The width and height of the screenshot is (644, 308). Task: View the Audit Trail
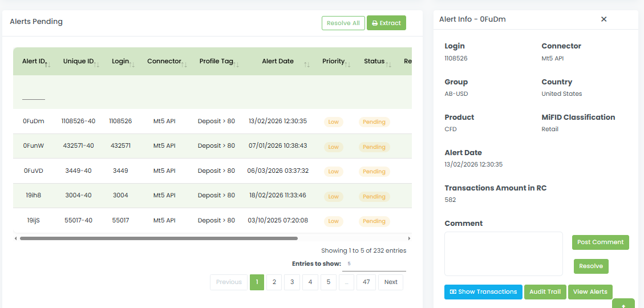coord(545,291)
